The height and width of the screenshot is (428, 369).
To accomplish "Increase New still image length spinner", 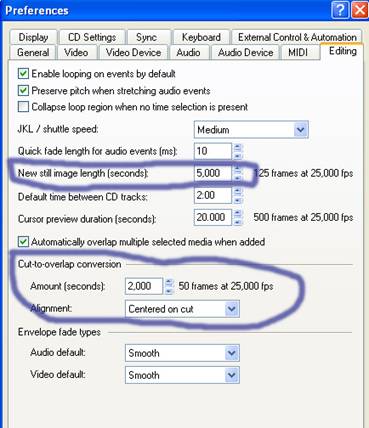I will point(237,169).
